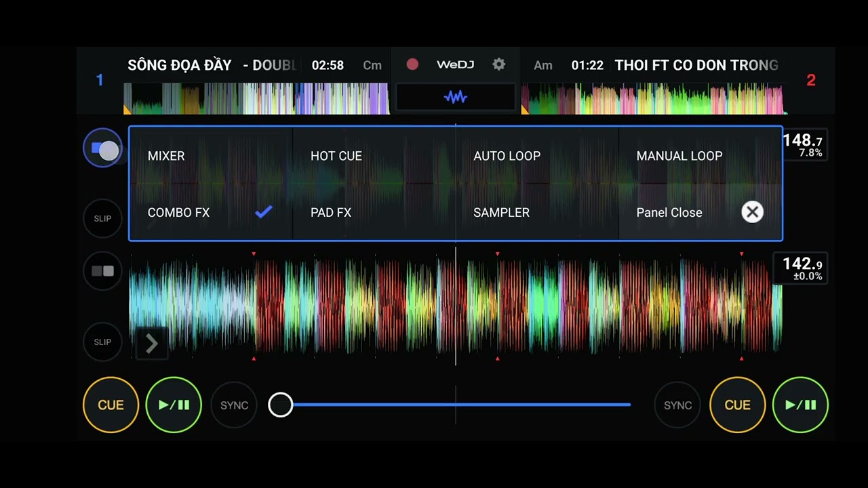Click the WeDJ logo
This screenshot has height=488, width=868.
coord(455,64)
